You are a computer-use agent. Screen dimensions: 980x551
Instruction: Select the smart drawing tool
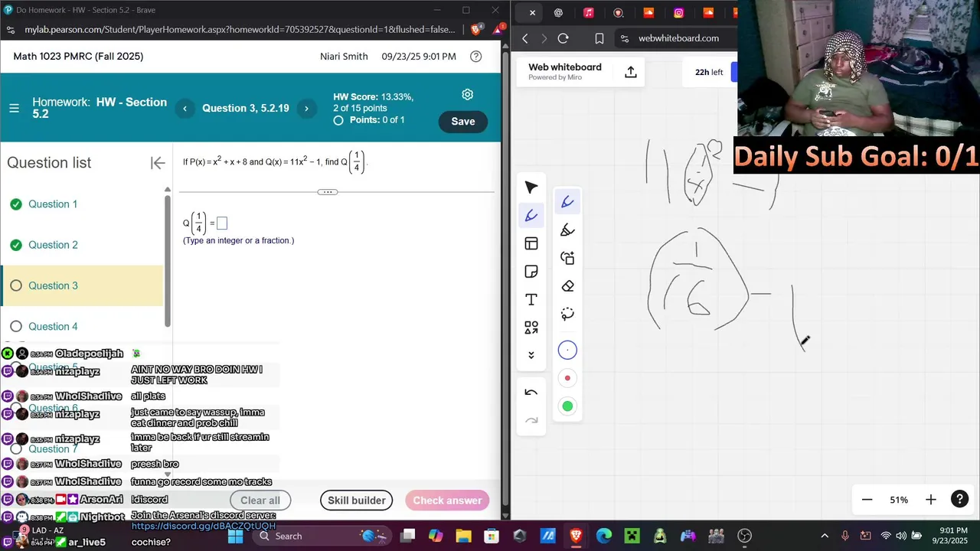[x=567, y=258]
